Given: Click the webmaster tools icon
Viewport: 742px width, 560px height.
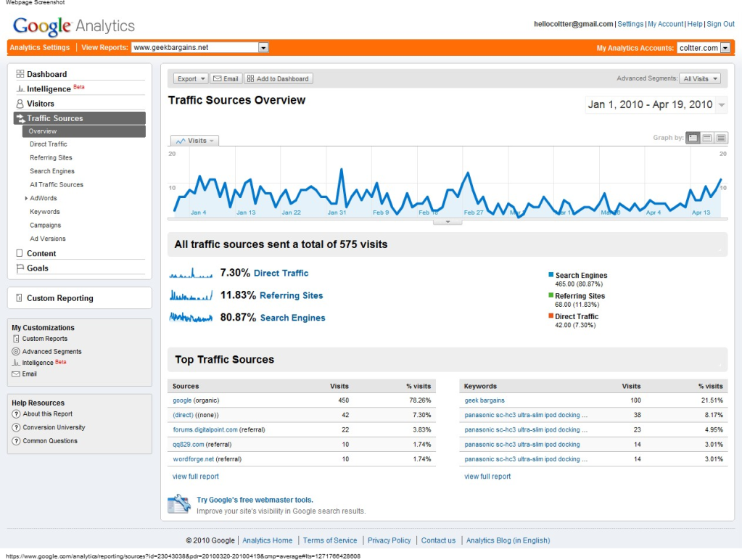Looking at the screenshot, I should (x=179, y=504).
